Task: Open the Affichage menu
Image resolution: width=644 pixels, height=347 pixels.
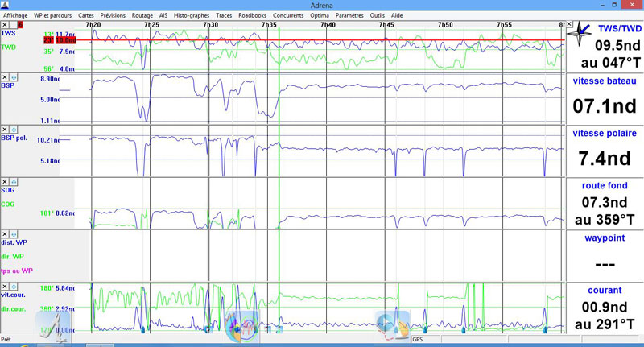Action: [15, 15]
